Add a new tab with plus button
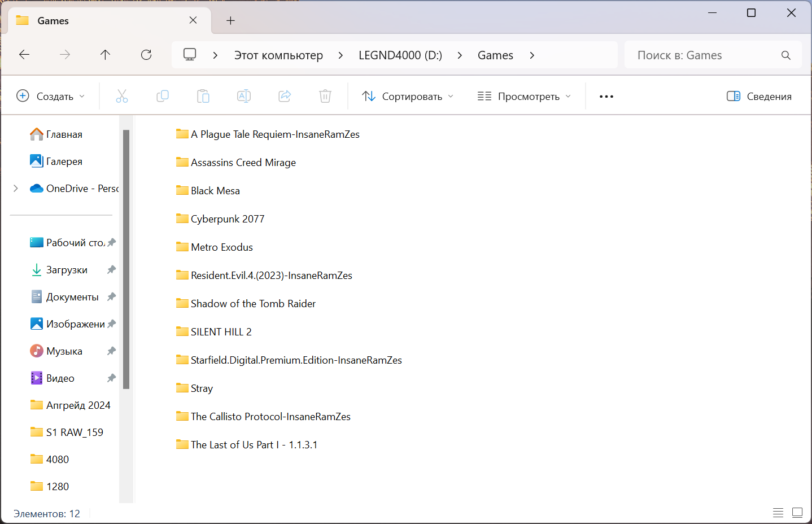Viewport: 812px width, 524px height. coord(230,20)
